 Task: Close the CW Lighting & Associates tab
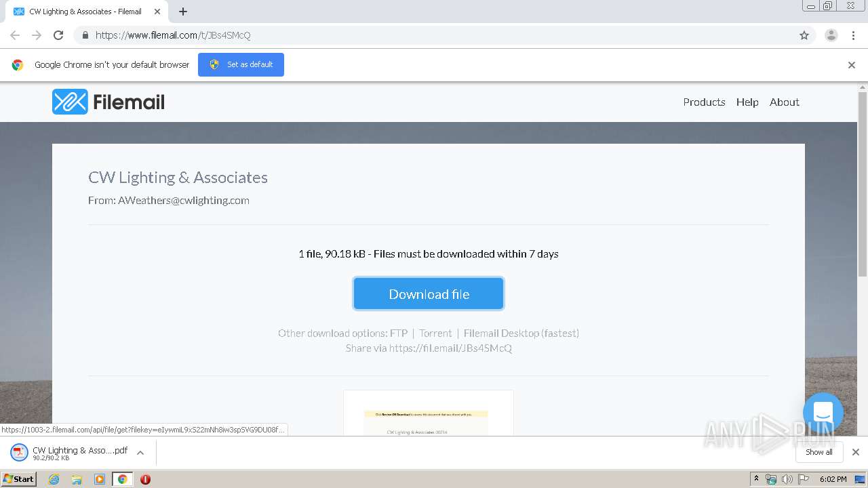point(157,12)
